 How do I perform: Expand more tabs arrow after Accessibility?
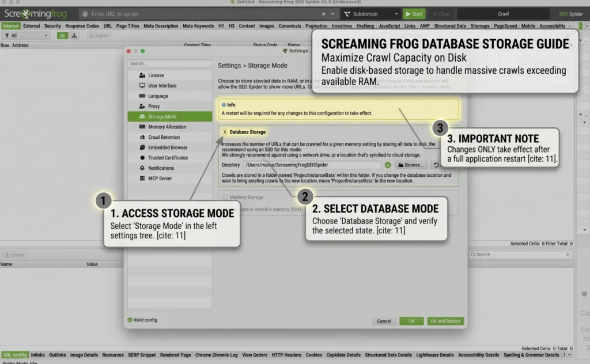570,26
